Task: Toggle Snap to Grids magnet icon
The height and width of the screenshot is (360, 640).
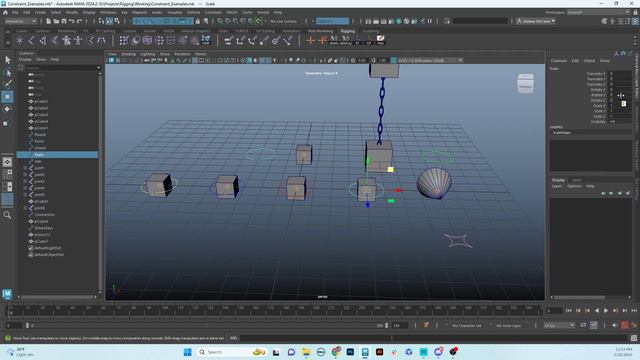Action: [220, 21]
